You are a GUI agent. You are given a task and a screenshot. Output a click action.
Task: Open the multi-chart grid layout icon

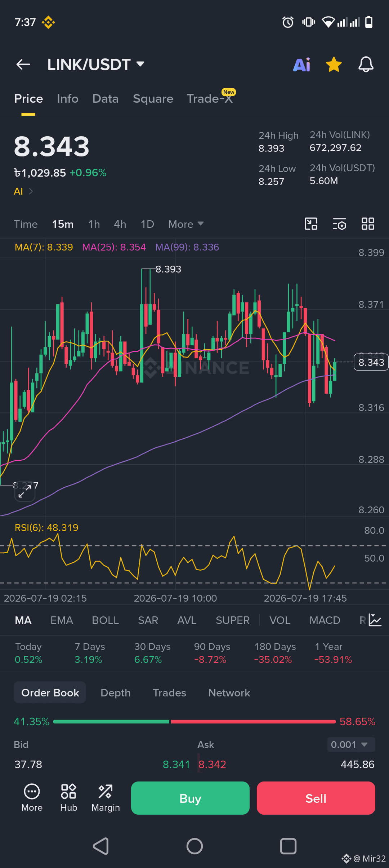tap(368, 224)
